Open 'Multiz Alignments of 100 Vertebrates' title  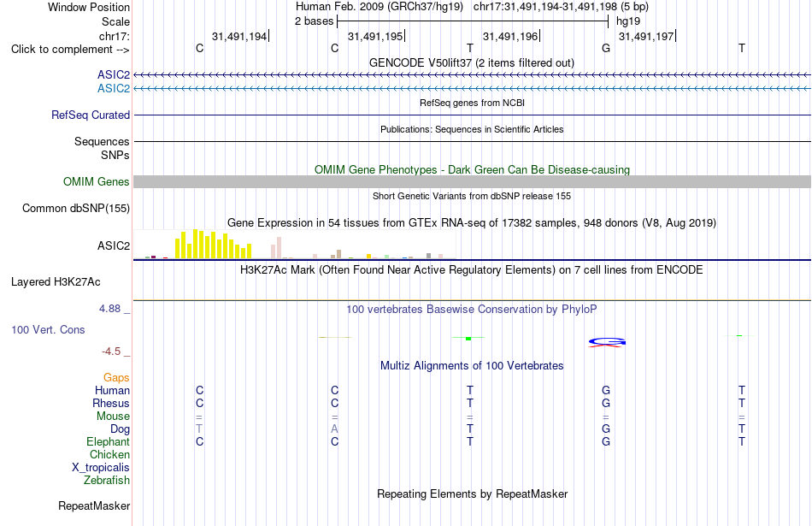[472, 366]
